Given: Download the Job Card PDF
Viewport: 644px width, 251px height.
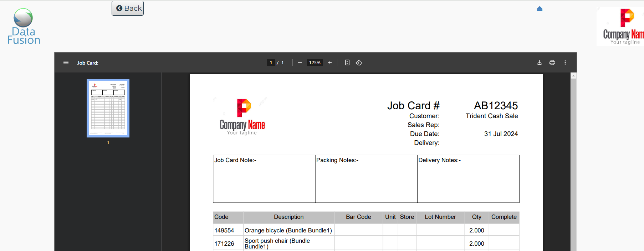Looking at the screenshot, I should (540, 62).
